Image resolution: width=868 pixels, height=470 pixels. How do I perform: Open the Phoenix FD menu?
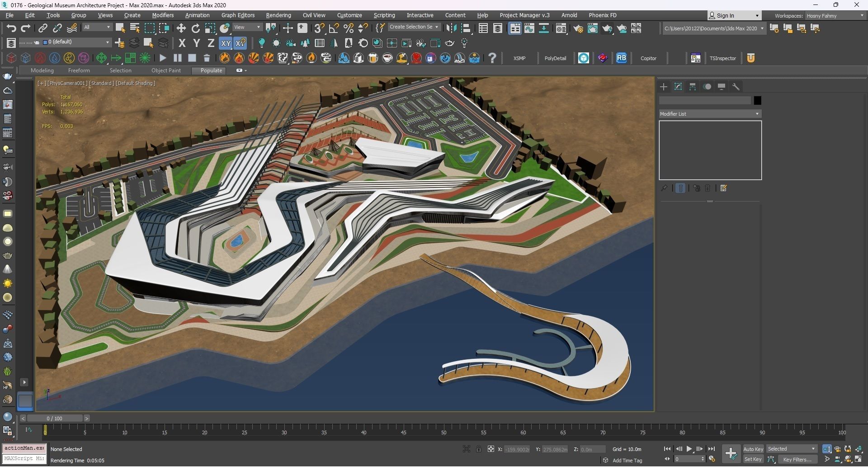602,15
